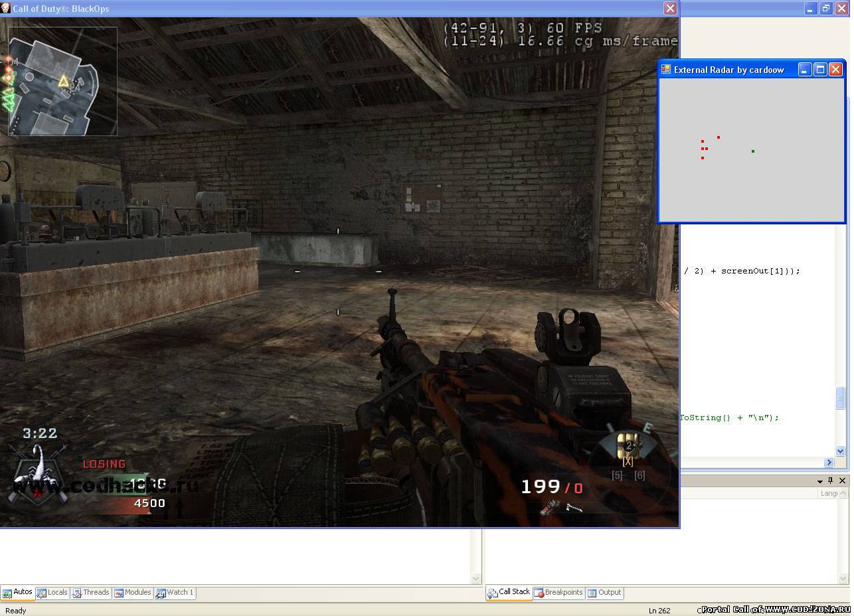Viewport: 854px width, 616px height.
Task: Close the Visual Studio window
Action: [841, 8]
